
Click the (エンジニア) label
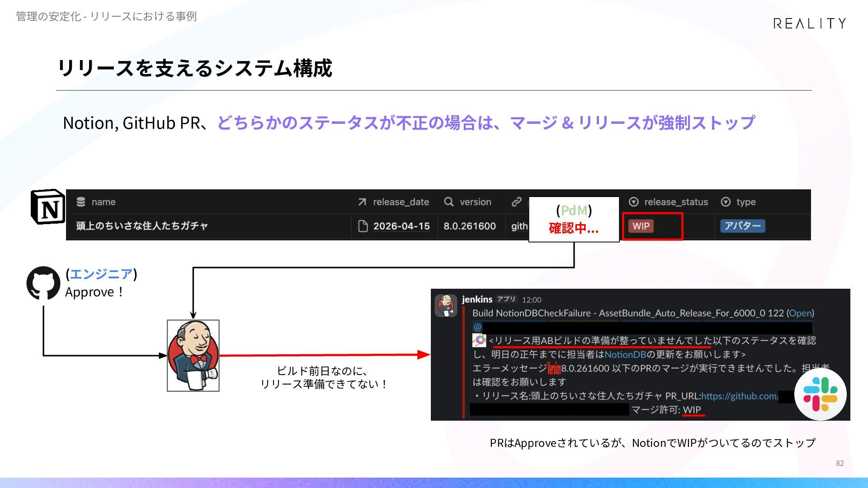pos(101,274)
